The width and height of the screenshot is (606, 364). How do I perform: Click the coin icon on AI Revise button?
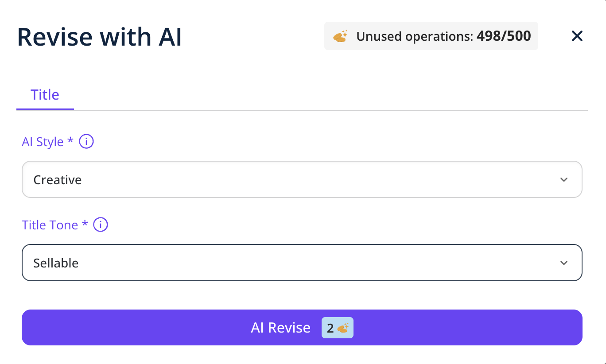coord(343,328)
